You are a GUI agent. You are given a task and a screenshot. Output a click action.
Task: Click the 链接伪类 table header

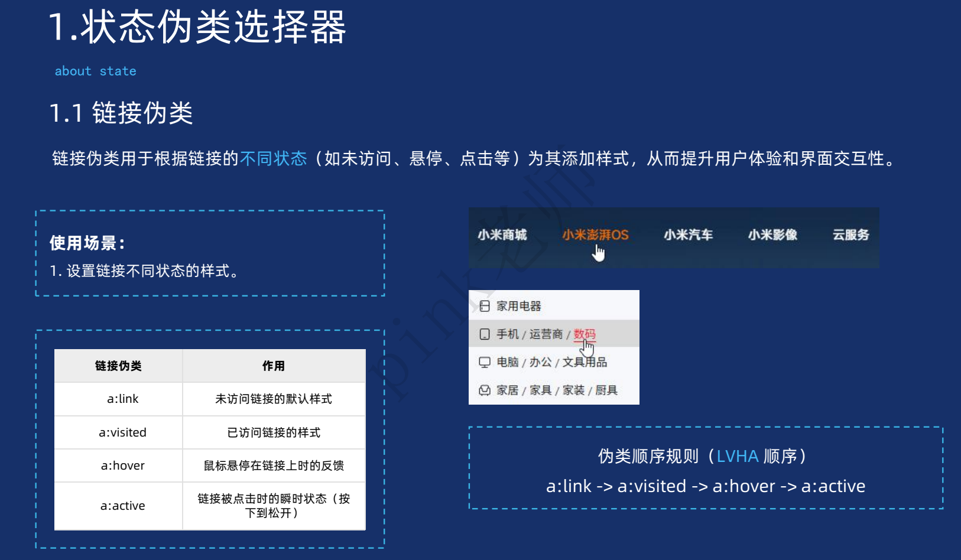click(x=119, y=366)
